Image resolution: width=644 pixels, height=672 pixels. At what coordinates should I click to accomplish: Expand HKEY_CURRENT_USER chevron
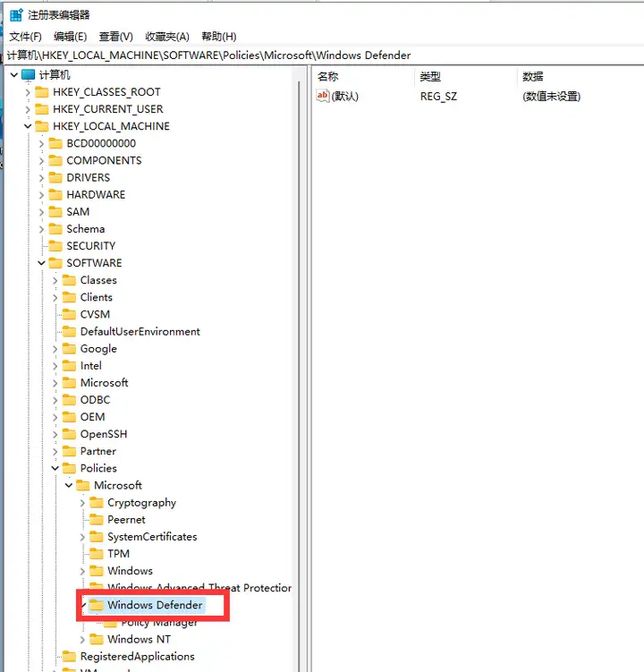pyautogui.click(x=28, y=109)
